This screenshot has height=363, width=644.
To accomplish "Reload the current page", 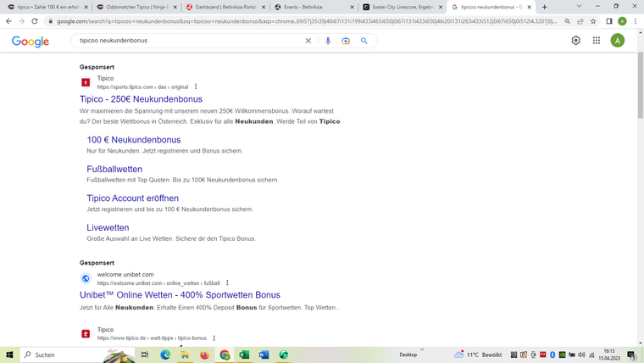I will tap(35, 21).
